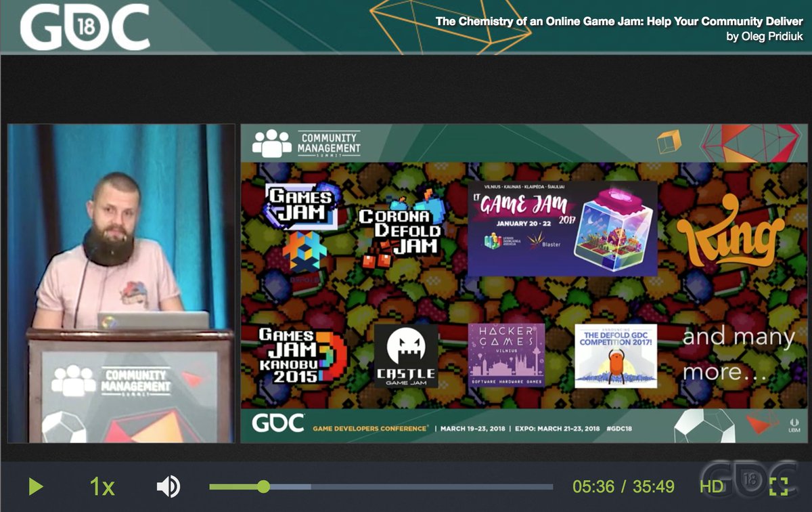Click the Games Jam logo on slide
Image resolution: width=812 pixels, height=512 pixels.
coord(302,207)
